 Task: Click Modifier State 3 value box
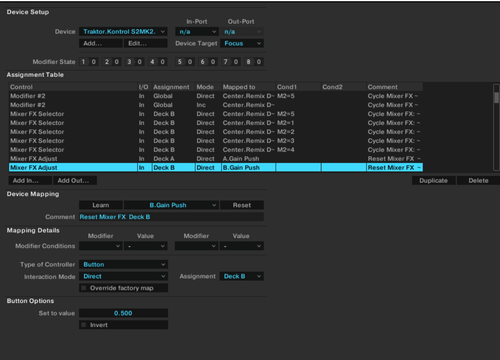pyautogui.click(x=140, y=62)
